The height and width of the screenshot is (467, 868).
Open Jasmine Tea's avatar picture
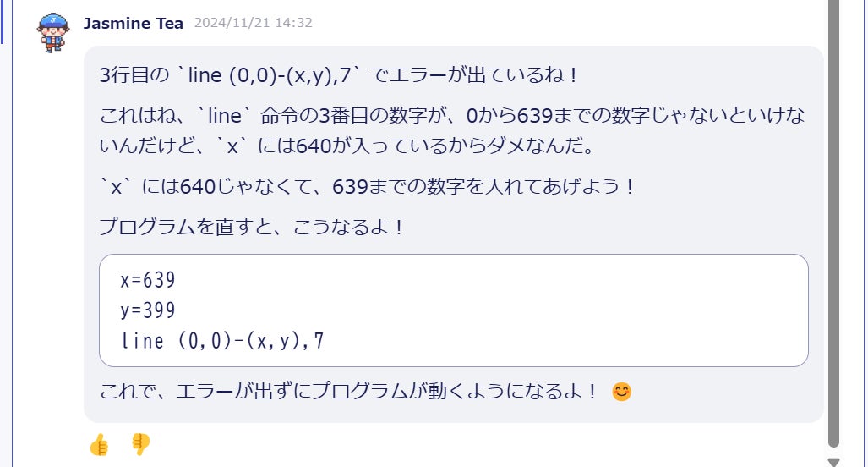(53, 33)
